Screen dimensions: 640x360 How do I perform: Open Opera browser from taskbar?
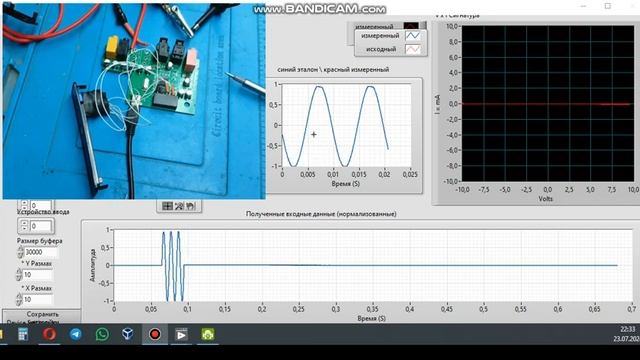point(49,334)
